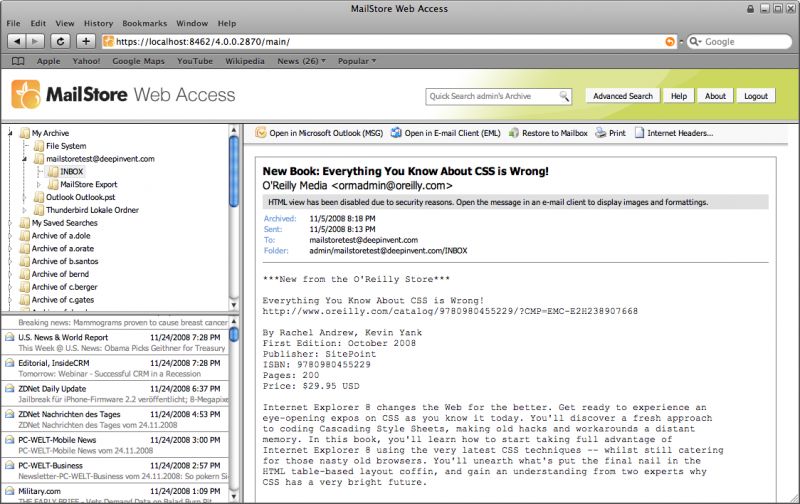The image size is (800, 504).
Task: Click the orange RSS icon in address bar
Action: 670,42
